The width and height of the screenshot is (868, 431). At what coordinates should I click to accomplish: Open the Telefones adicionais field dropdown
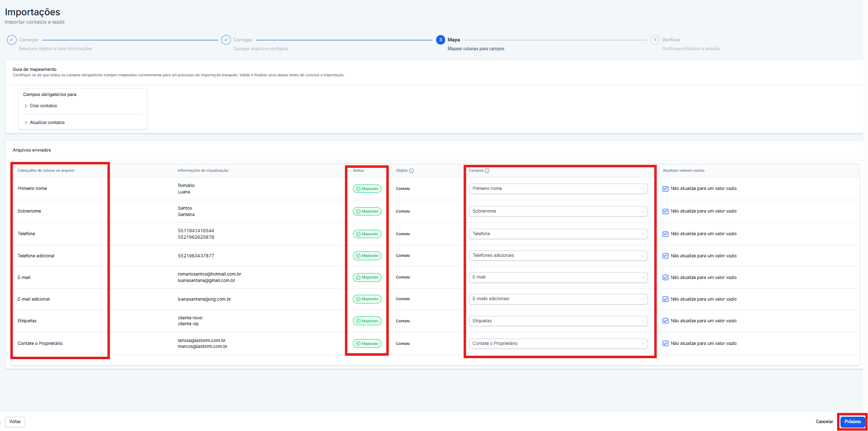pos(557,256)
